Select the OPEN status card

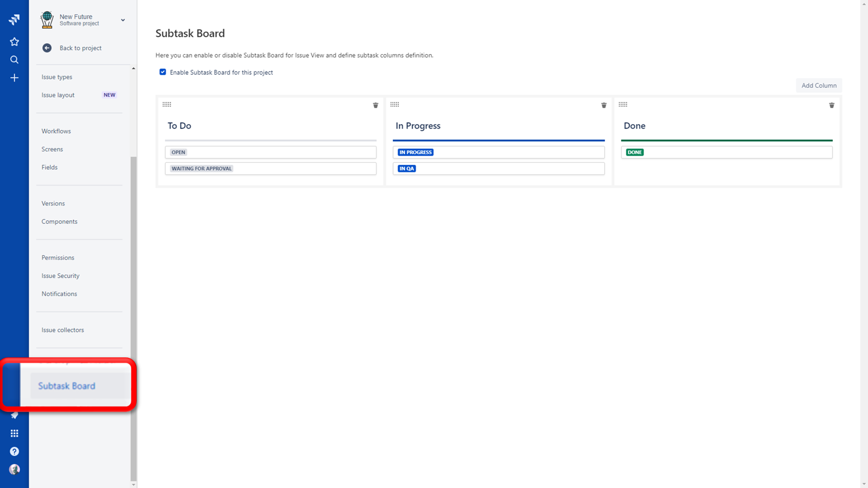(x=271, y=152)
